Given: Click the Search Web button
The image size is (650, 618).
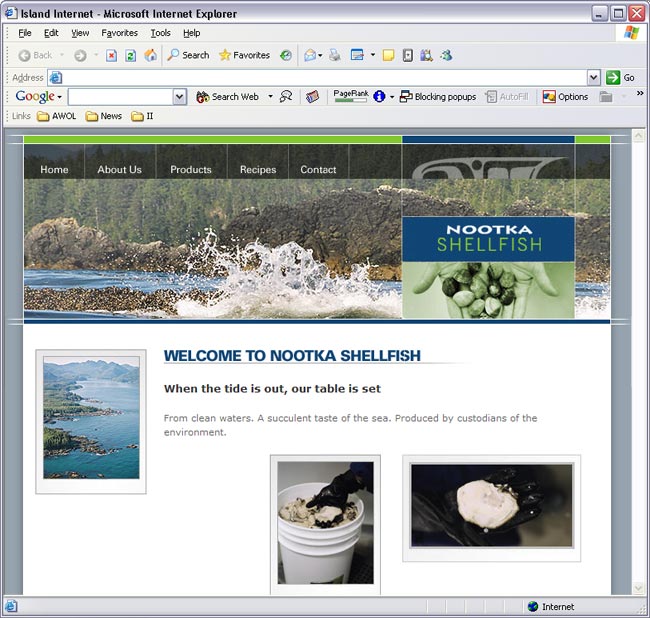Looking at the screenshot, I should point(227,97).
